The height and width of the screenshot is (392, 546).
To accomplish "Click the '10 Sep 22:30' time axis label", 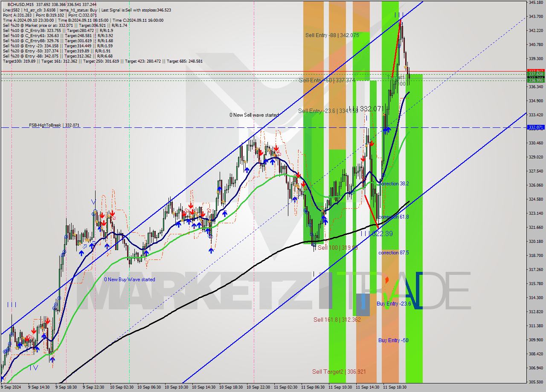I will point(258,387).
